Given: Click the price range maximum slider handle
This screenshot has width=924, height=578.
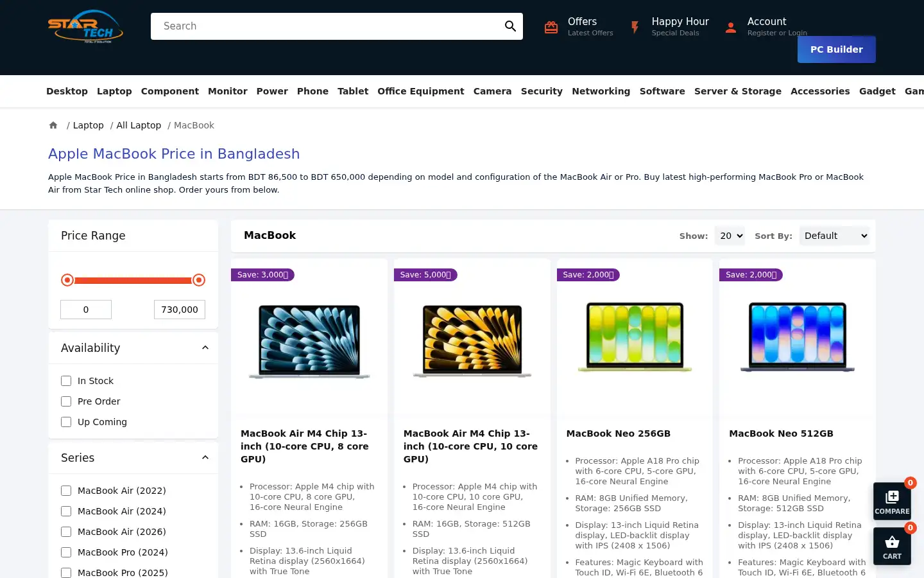Looking at the screenshot, I should [199, 280].
